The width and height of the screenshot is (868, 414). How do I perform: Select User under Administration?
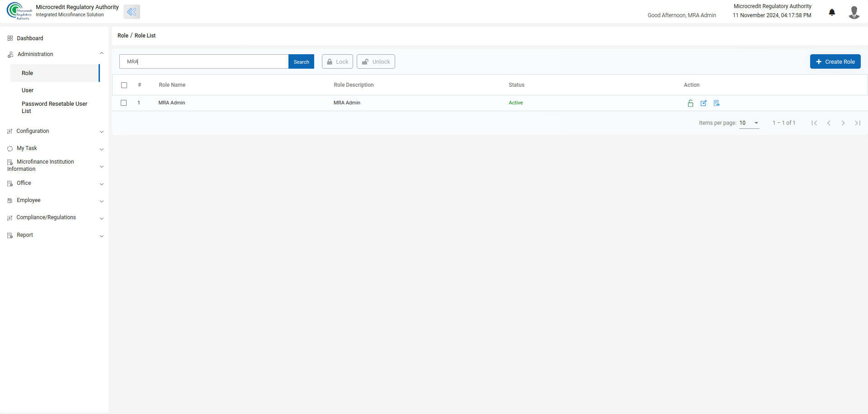pos(28,90)
